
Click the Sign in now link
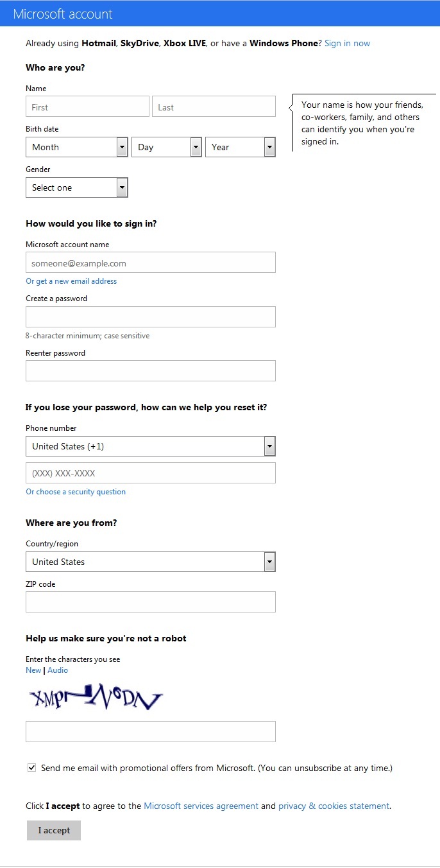coord(347,44)
